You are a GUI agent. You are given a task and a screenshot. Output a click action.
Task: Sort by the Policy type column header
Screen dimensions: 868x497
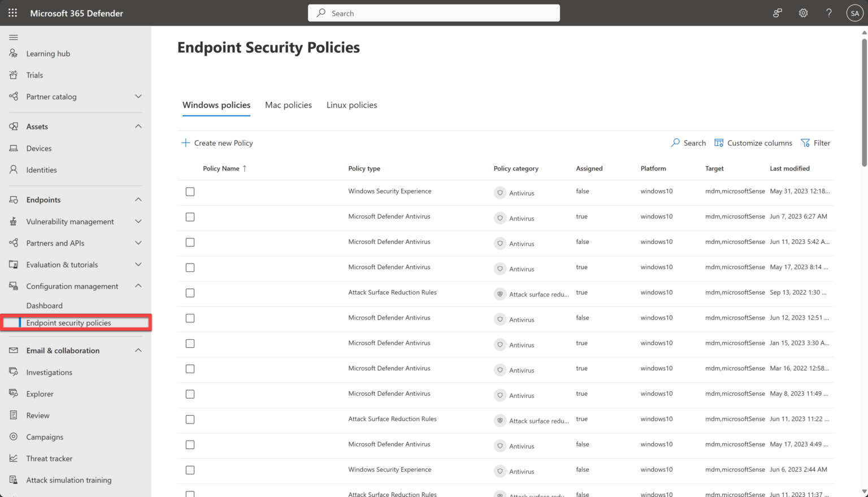click(x=364, y=168)
